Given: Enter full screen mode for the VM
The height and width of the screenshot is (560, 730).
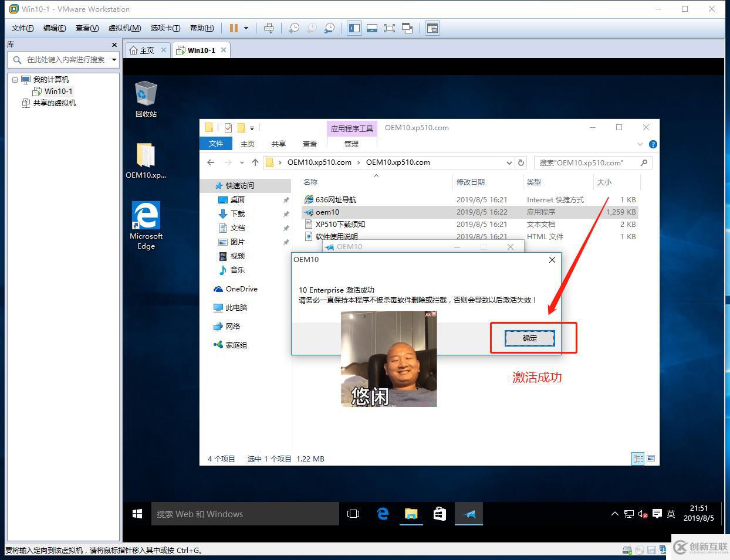Looking at the screenshot, I should (x=390, y=28).
